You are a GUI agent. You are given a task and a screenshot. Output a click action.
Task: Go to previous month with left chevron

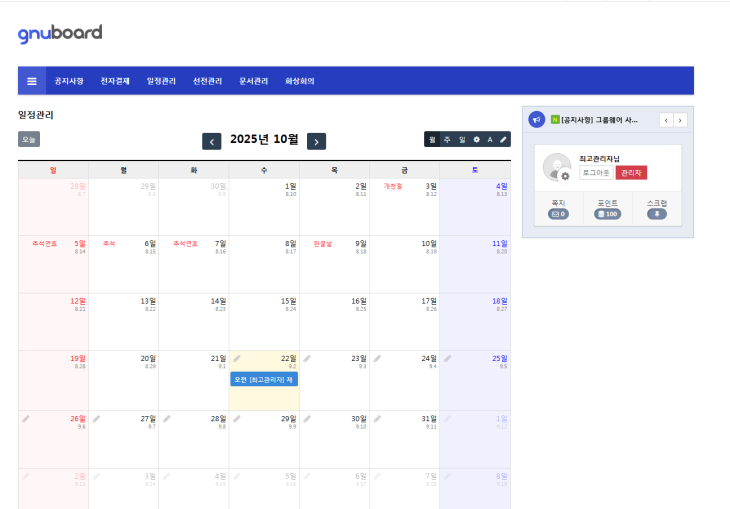click(x=212, y=141)
